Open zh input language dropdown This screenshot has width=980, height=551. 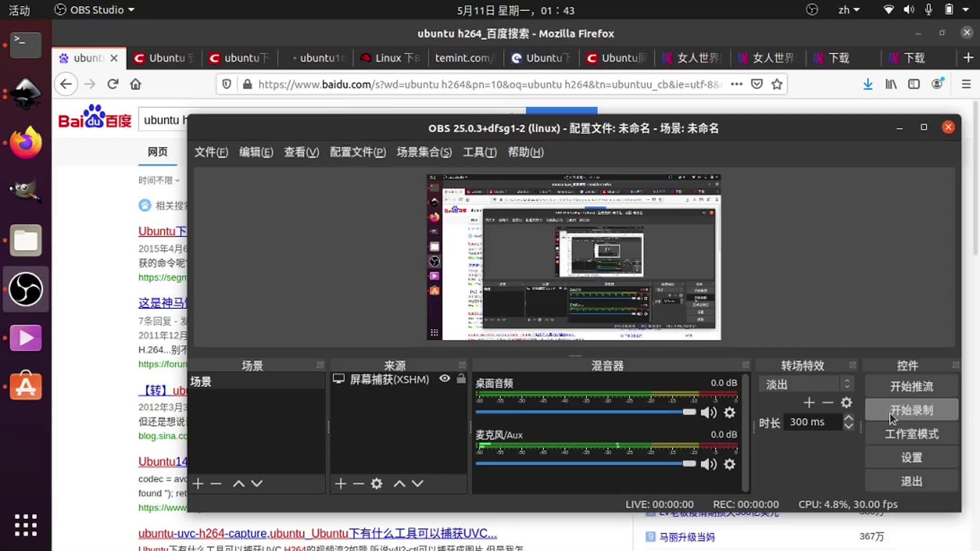(x=849, y=10)
